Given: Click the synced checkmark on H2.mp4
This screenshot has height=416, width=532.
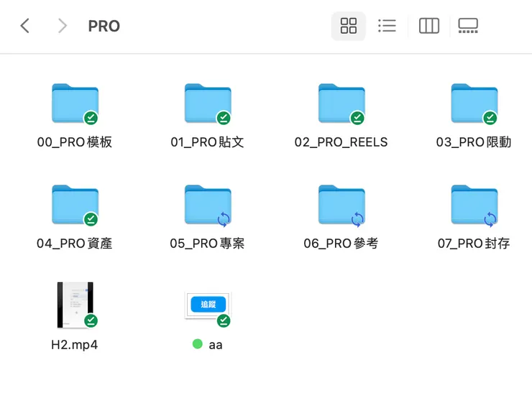Looking at the screenshot, I should (91, 320).
